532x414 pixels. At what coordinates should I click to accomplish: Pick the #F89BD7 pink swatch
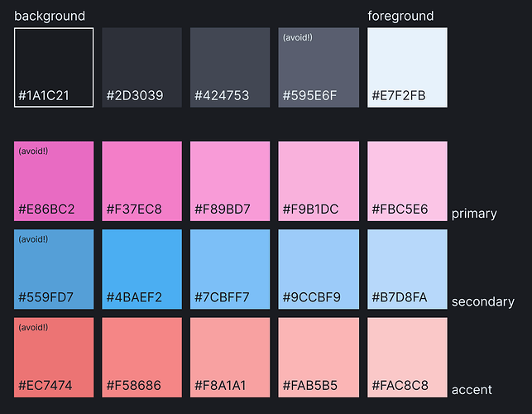click(x=230, y=181)
